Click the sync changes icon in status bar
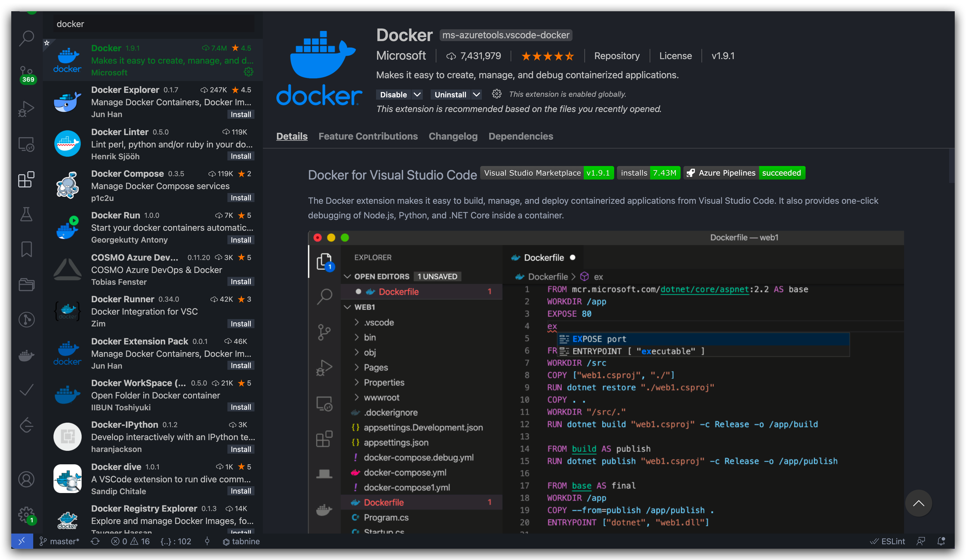The image size is (966, 560). [x=95, y=541]
